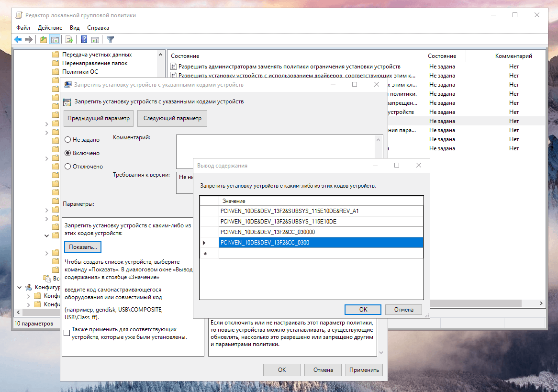Click the folder icon next to Политики ОС
This screenshot has width=558, height=392.
(x=55, y=72)
